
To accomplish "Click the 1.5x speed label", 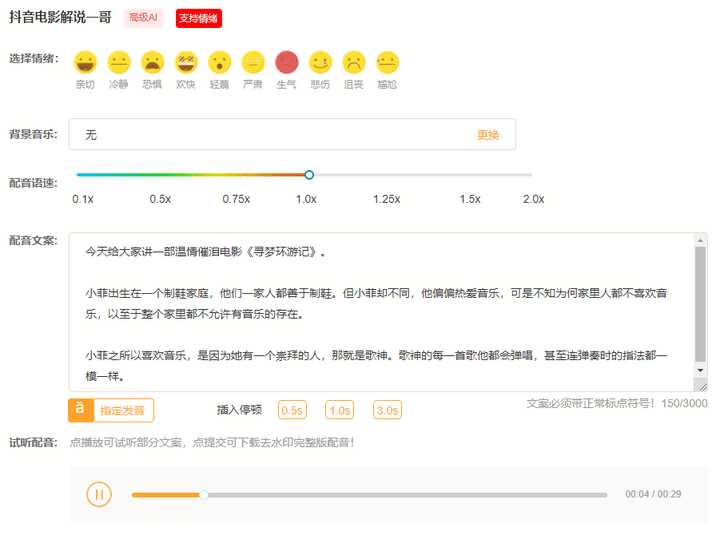I will pos(470,199).
